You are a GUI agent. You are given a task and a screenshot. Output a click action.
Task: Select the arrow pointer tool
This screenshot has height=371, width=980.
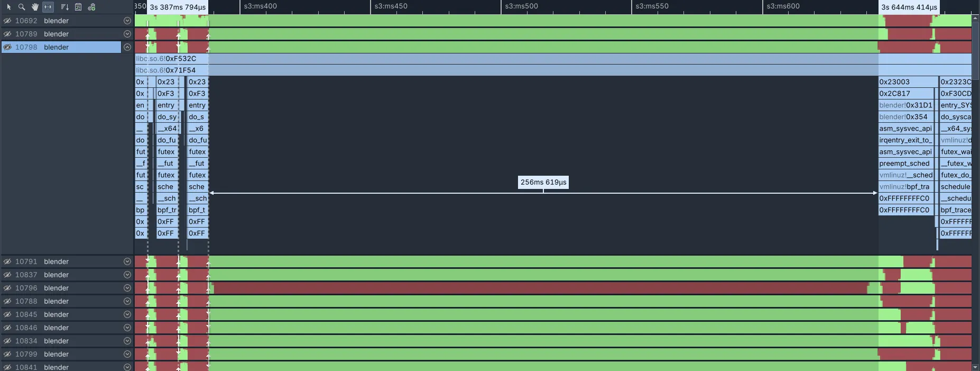tap(8, 7)
